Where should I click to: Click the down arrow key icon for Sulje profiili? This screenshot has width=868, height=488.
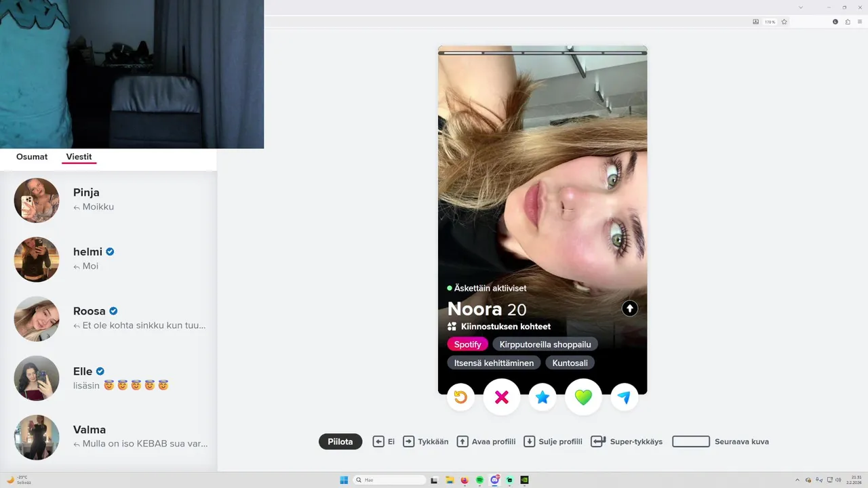(x=530, y=441)
